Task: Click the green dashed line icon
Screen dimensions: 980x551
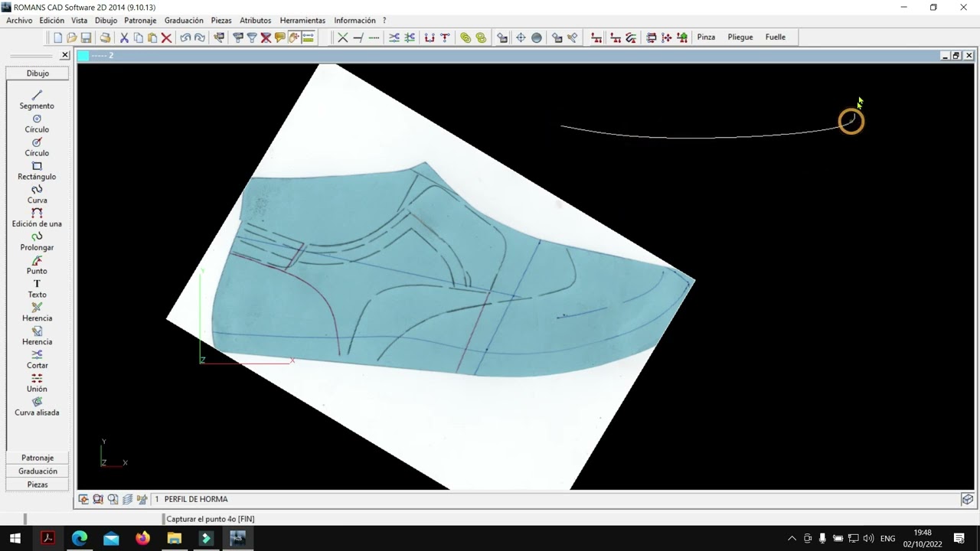Action: [374, 37]
